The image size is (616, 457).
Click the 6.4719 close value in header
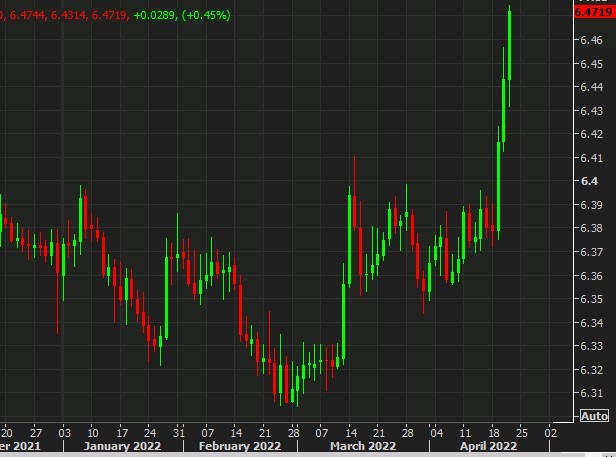(x=109, y=15)
